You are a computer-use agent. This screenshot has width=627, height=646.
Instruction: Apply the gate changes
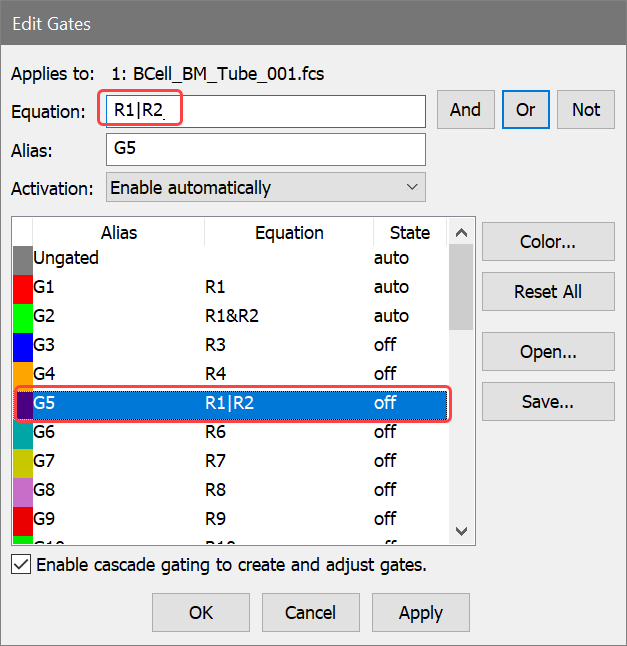tap(421, 612)
